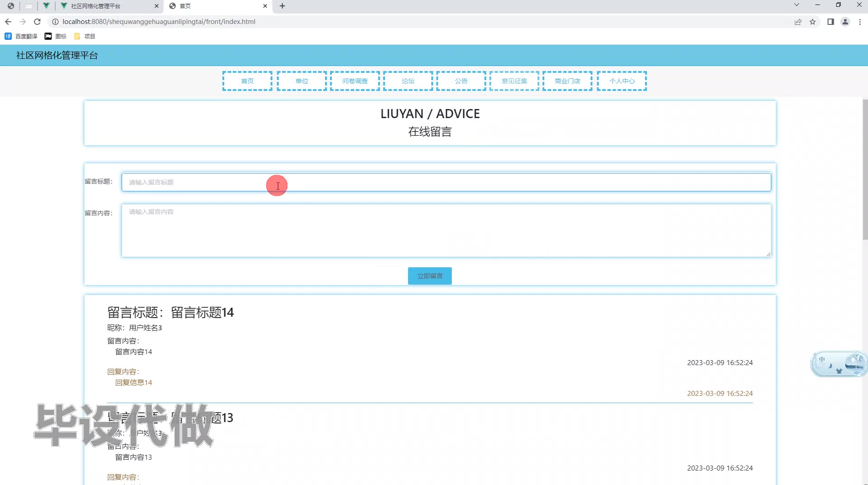Screen dimensions: 868x485
Task: Open the 百度翻译 bookmark
Action: [21, 36]
